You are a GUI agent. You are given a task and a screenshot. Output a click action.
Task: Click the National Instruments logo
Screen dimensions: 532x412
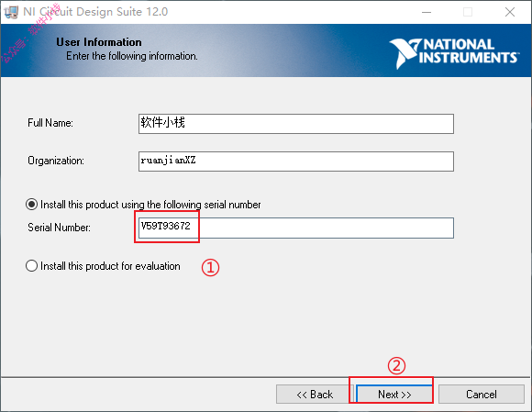click(453, 53)
